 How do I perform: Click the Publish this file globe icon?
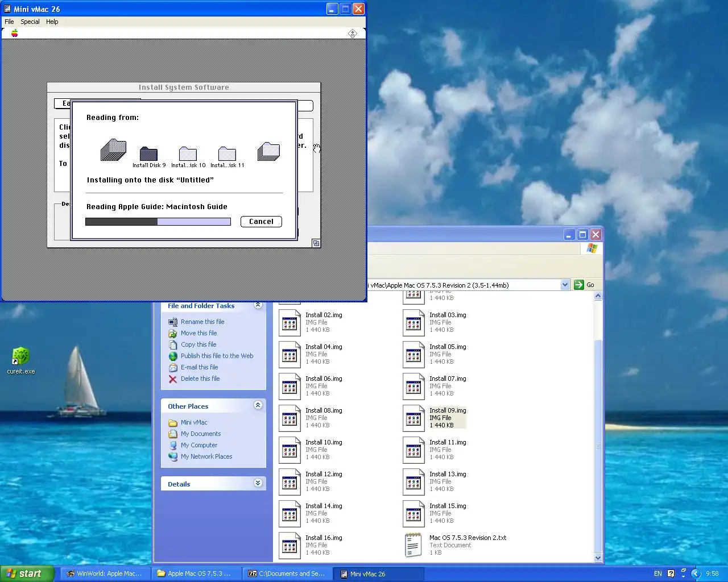click(173, 356)
